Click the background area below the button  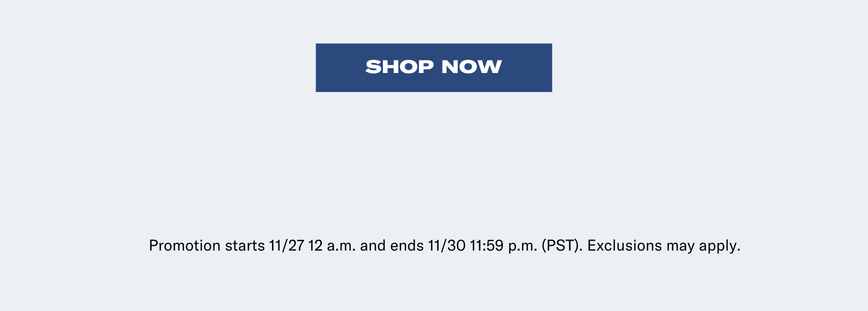pyautogui.click(x=433, y=158)
